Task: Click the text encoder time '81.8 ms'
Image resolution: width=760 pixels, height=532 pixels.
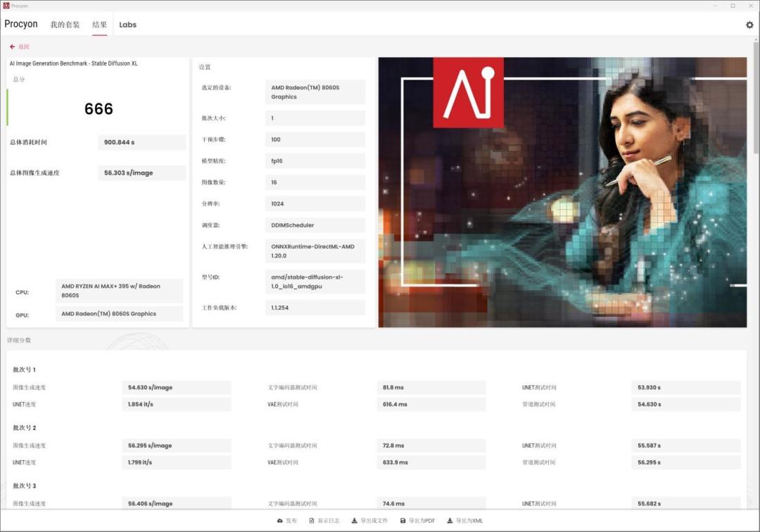Action: pos(431,388)
